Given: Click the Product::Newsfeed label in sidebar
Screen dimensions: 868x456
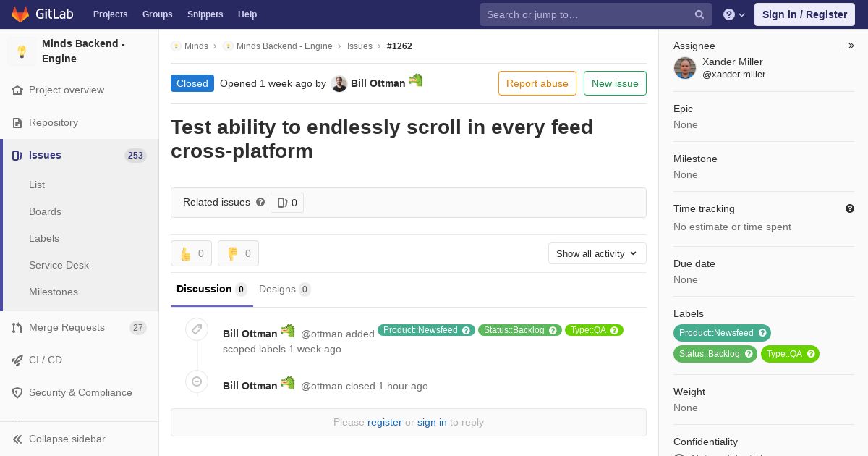Looking at the screenshot, I should [716, 333].
